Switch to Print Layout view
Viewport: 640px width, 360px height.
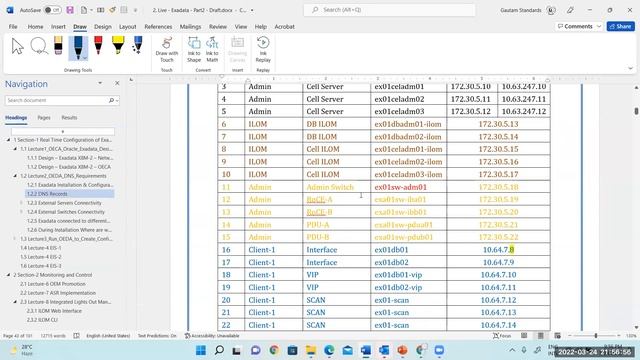coord(540,336)
